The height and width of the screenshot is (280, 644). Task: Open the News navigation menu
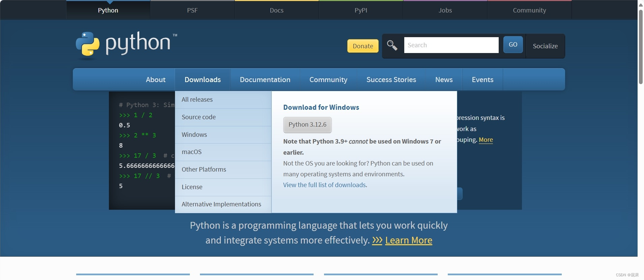pyautogui.click(x=444, y=80)
